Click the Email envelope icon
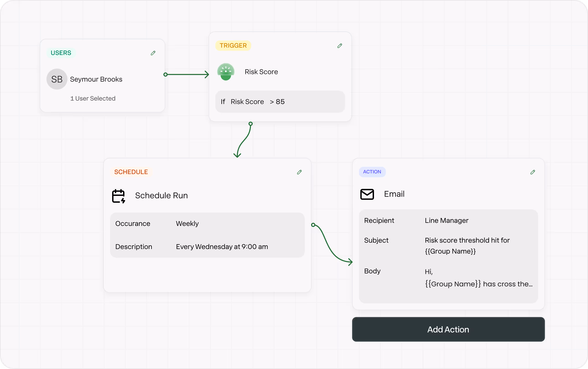Image resolution: width=588 pixels, height=369 pixels. (367, 194)
